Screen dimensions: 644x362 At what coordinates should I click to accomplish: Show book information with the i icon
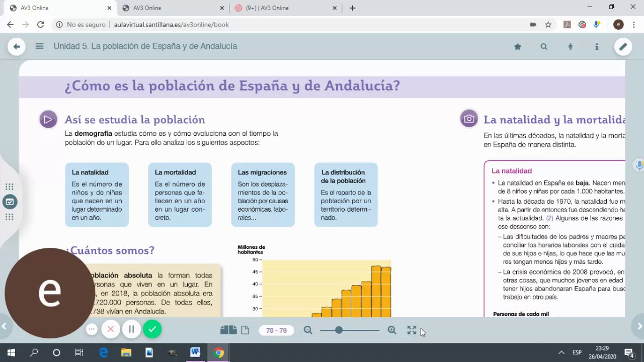(597, 47)
